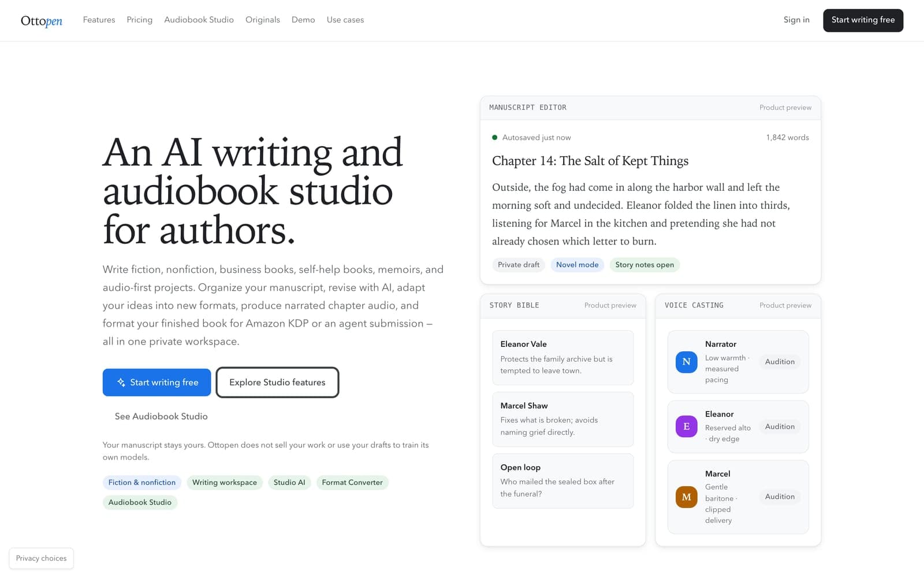
Task: Audition the Marcel voice
Action: pyautogui.click(x=780, y=497)
